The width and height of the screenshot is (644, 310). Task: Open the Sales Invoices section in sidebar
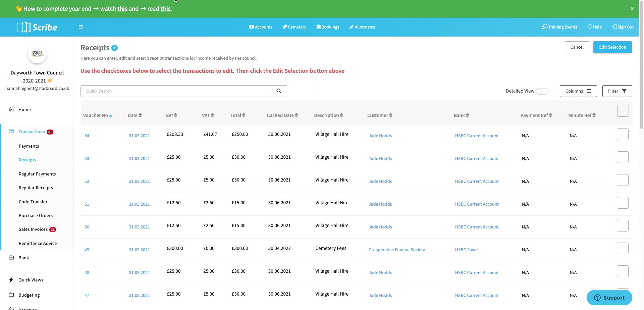(x=34, y=229)
